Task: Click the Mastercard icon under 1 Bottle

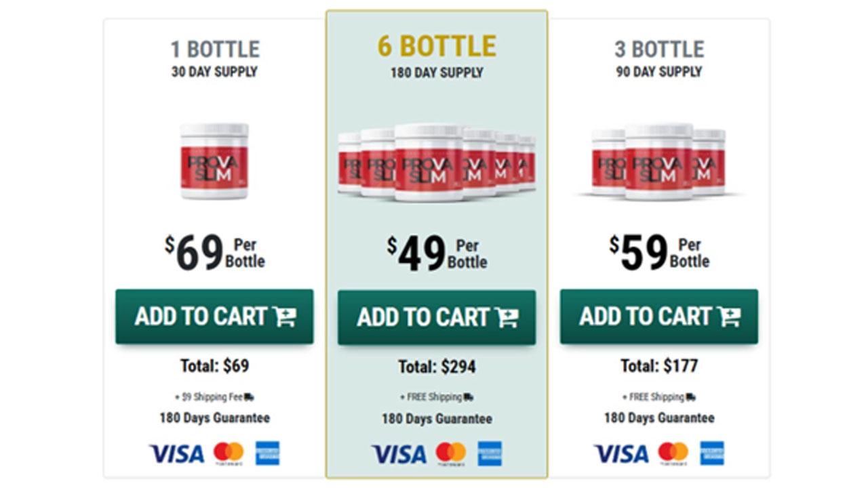Action: [229, 453]
